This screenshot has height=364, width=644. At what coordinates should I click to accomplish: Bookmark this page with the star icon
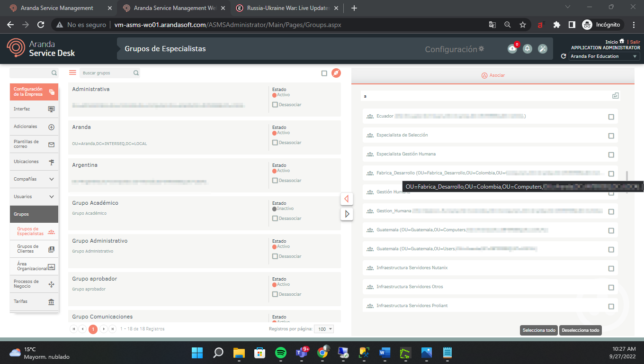[x=523, y=25]
